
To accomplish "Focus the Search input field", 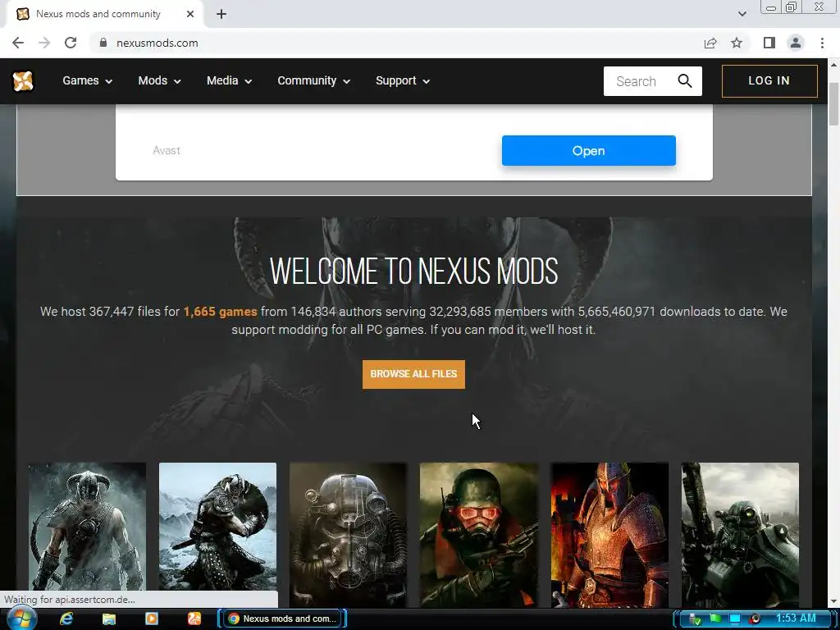I will click(639, 81).
